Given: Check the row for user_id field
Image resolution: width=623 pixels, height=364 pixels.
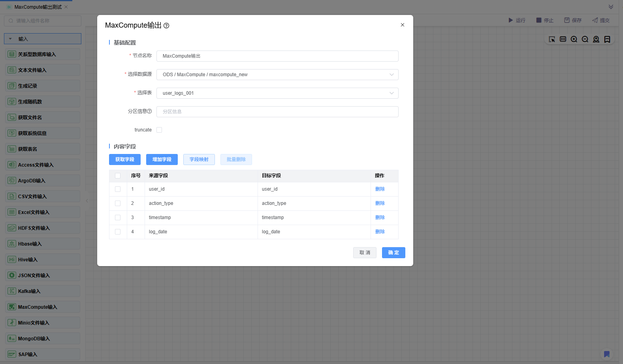Looking at the screenshot, I should coord(118,189).
